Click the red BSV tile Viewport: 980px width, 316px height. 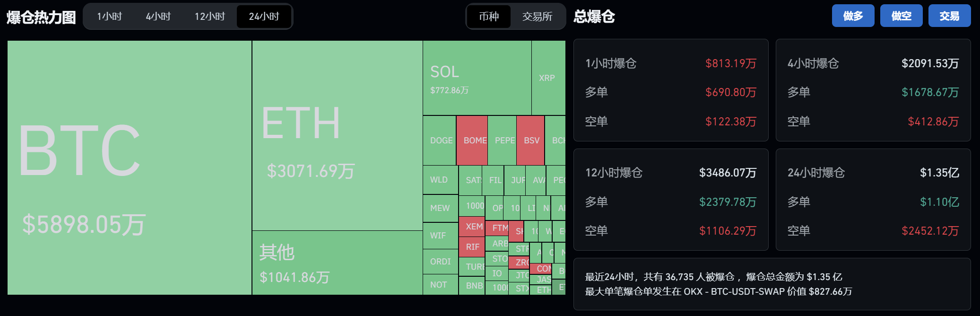click(530, 140)
